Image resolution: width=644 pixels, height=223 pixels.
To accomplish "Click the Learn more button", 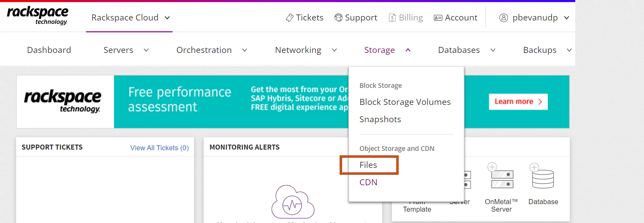I will tap(518, 102).
